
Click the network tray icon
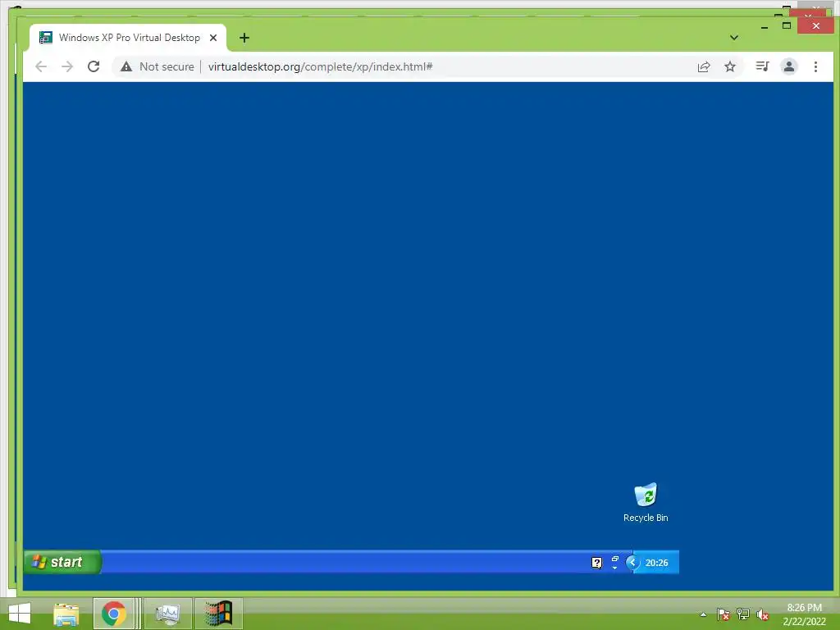tap(742, 614)
